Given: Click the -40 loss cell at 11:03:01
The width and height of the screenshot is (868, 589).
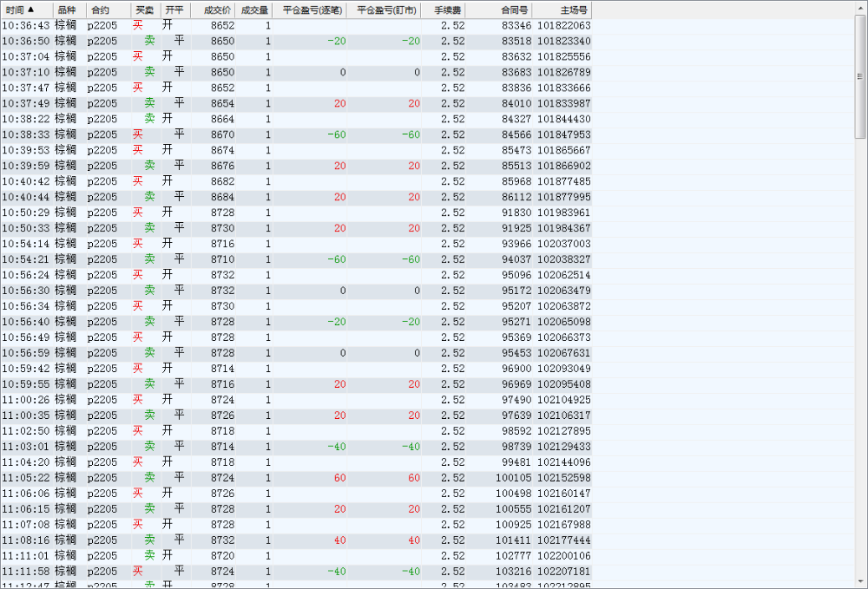Looking at the screenshot, I should click(336, 447).
